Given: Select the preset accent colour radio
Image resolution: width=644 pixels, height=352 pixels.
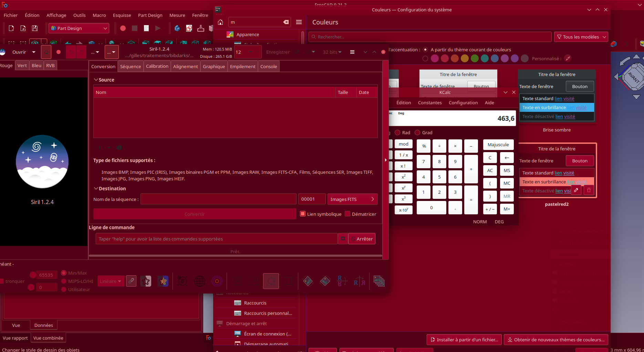Looking at the screenshot, I should pos(425,58).
